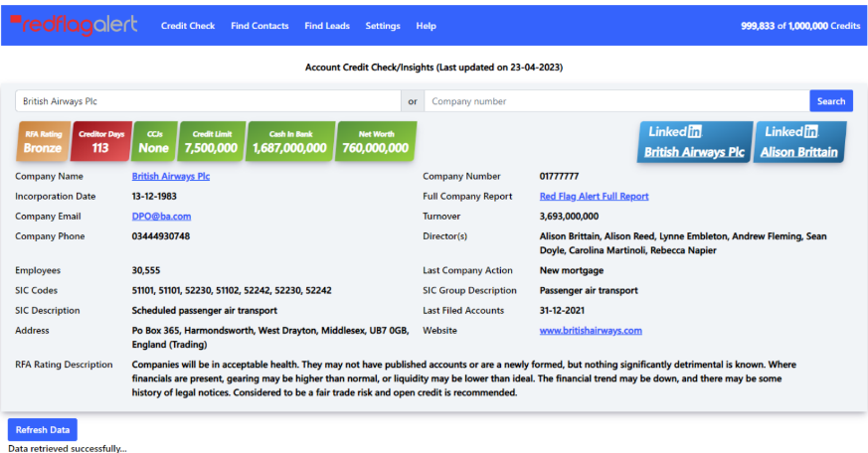Click the Refresh Data button

[43, 430]
